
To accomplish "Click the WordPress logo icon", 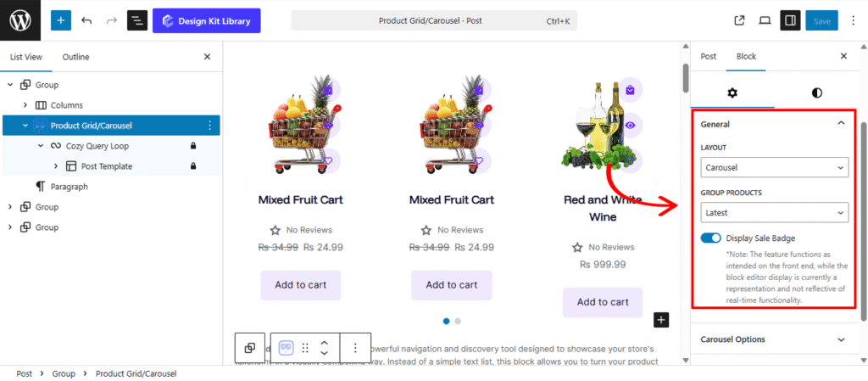I will coord(20,20).
